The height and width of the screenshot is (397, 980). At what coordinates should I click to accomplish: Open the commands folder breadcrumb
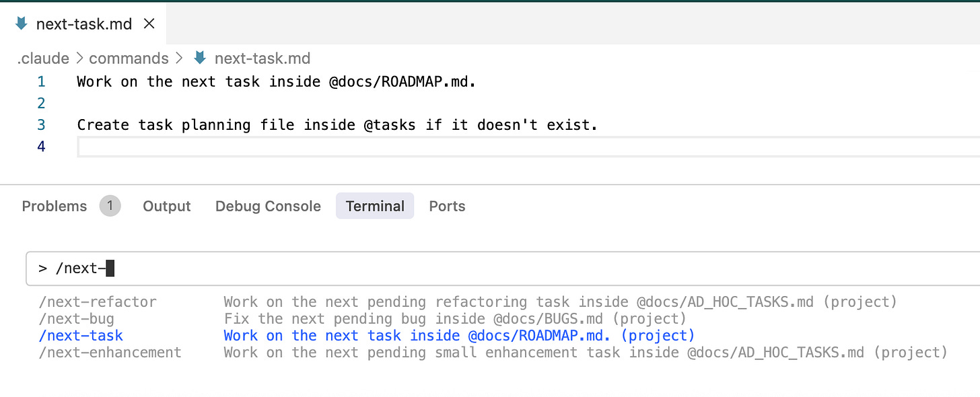point(129,58)
